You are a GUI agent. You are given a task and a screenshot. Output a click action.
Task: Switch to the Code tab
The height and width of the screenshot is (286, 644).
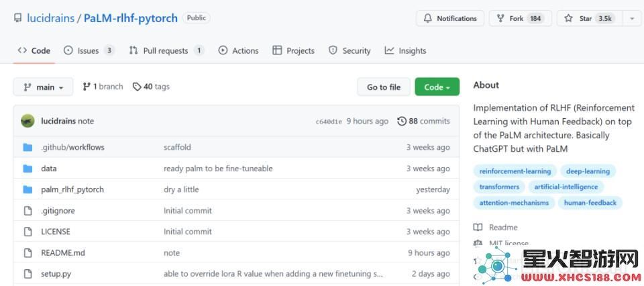pos(34,50)
